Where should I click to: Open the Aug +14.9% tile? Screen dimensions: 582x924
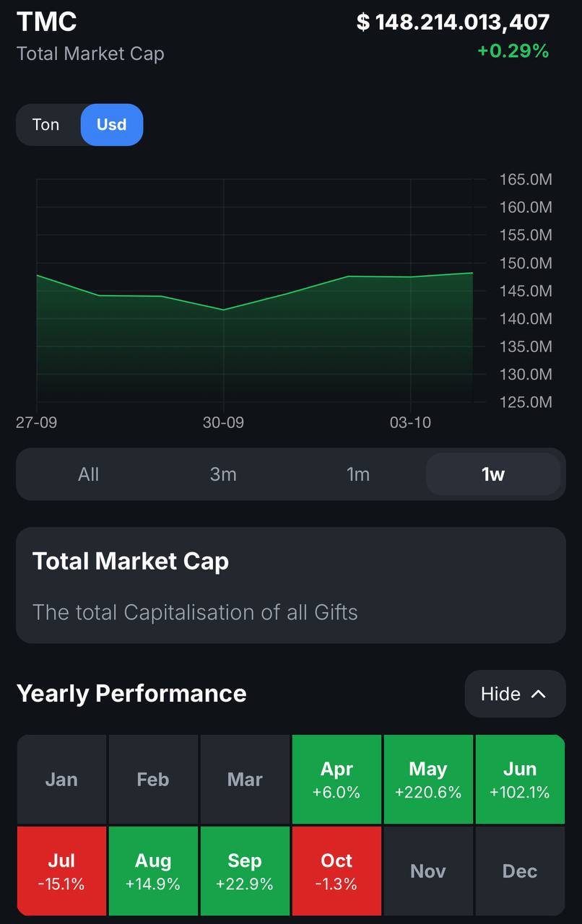point(153,871)
